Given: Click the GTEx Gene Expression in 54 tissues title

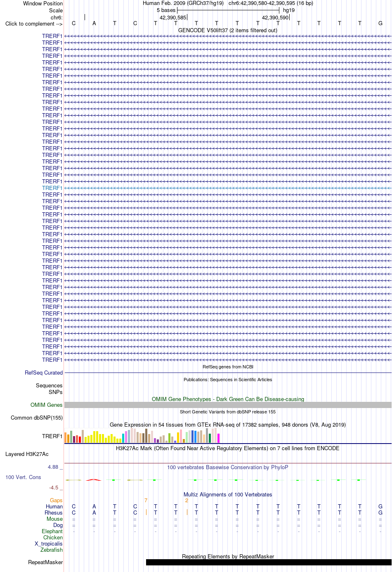Looking at the screenshot, I should (228, 425).
